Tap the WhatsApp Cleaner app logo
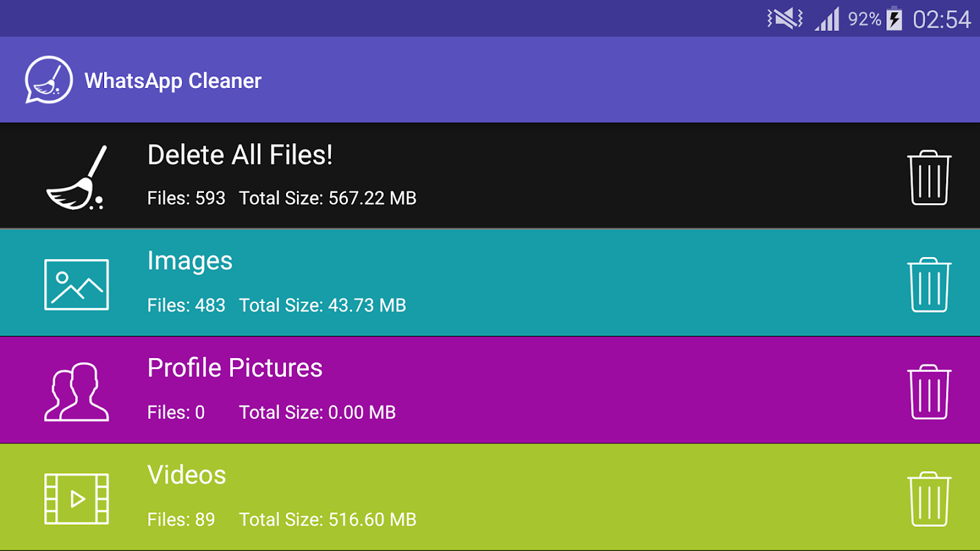Screen dimensions: 980x551 48,81
